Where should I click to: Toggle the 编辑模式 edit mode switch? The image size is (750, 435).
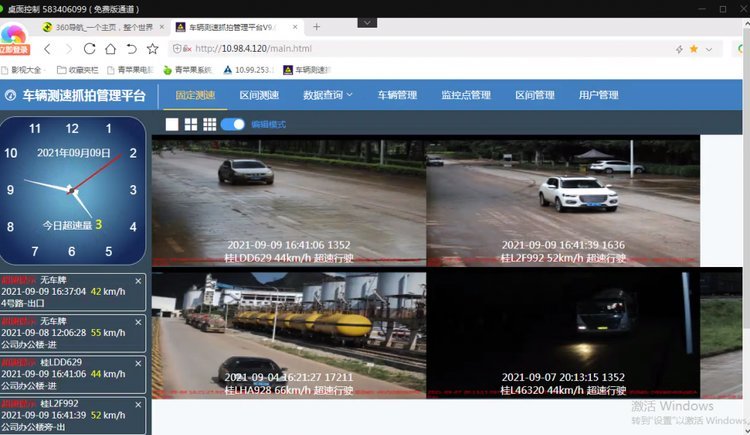coord(232,124)
